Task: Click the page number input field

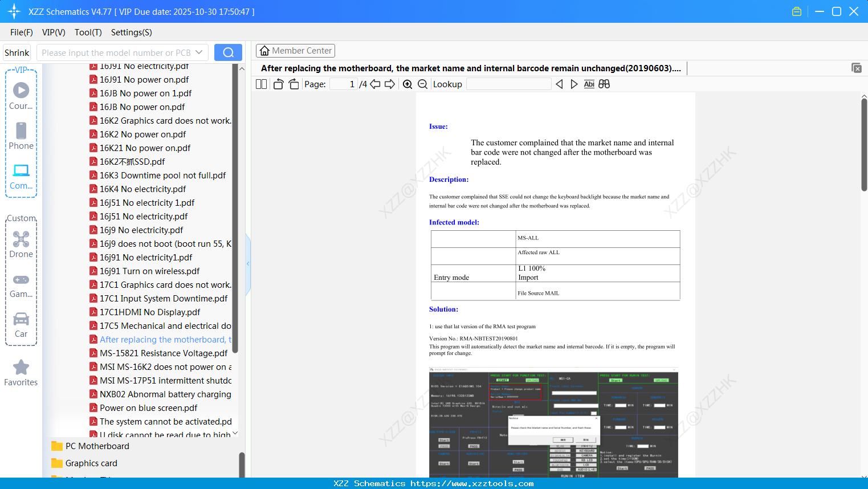Action: pos(344,84)
